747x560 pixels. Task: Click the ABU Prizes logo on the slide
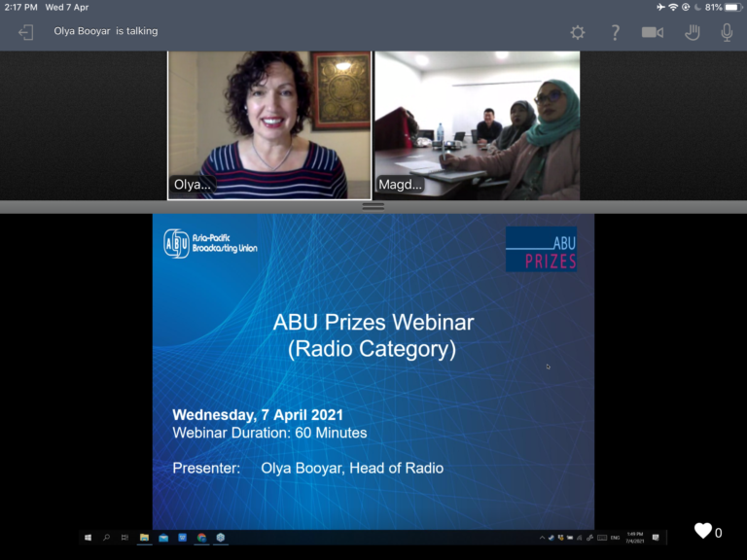[541, 249]
